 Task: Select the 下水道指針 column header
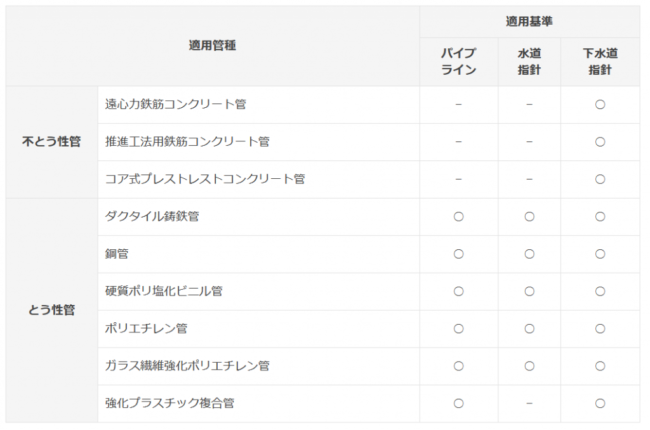click(600, 62)
